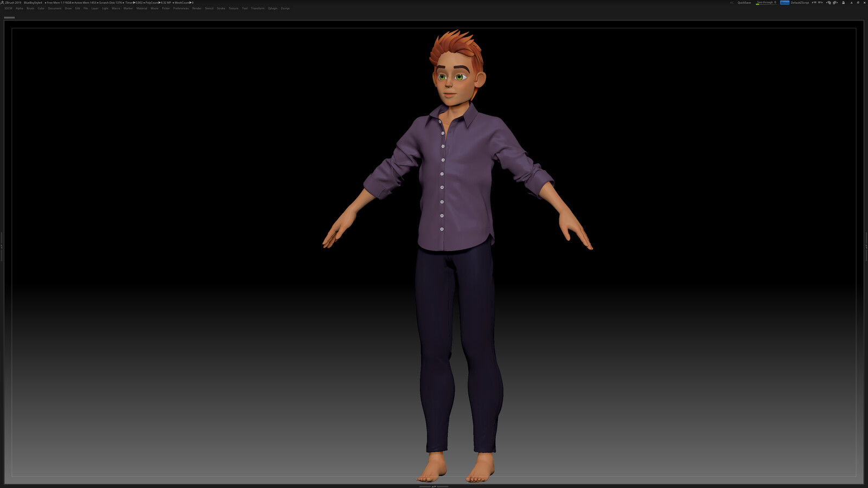
Task: Open the Stencil menu
Action: [209, 8]
